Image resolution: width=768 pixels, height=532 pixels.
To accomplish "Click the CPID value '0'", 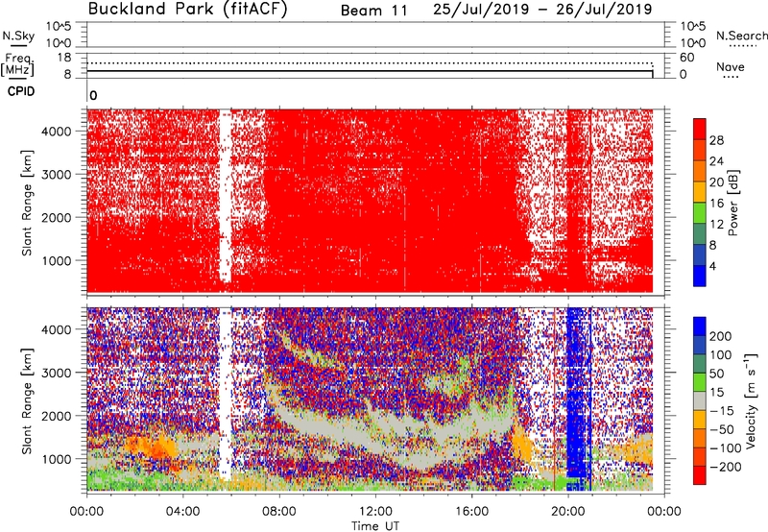I will [x=93, y=95].
